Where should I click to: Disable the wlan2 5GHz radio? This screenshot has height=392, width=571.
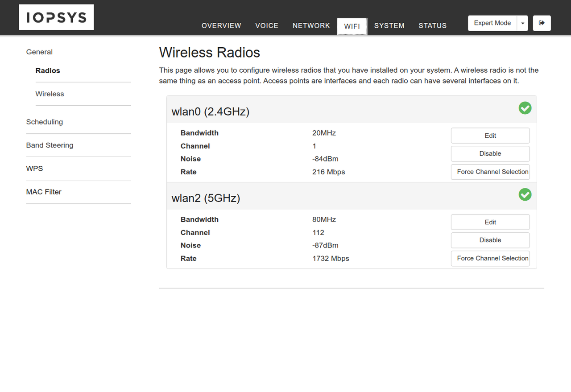pyautogui.click(x=490, y=240)
